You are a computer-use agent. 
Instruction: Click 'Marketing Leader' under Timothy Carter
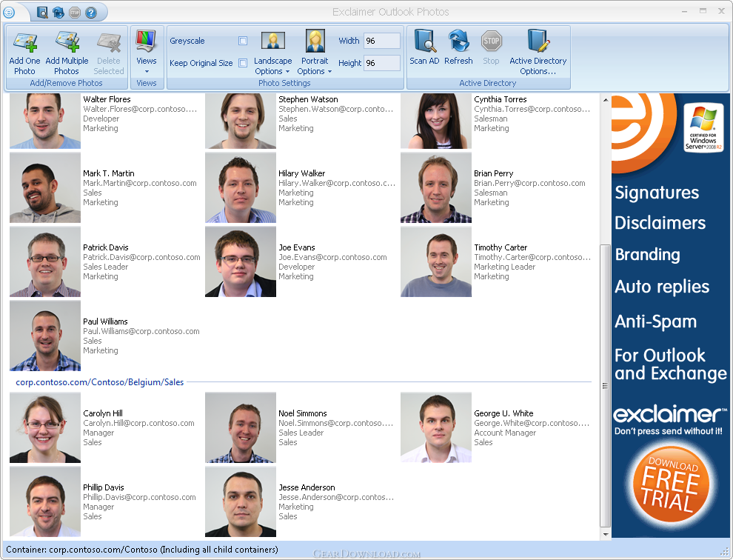pyautogui.click(x=504, y=267)
